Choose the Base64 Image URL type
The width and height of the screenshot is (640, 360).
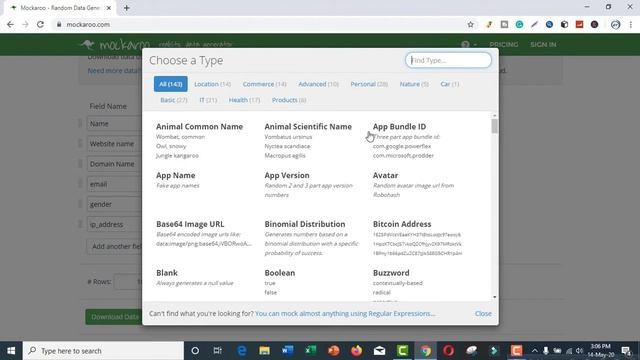coord(190,224)
